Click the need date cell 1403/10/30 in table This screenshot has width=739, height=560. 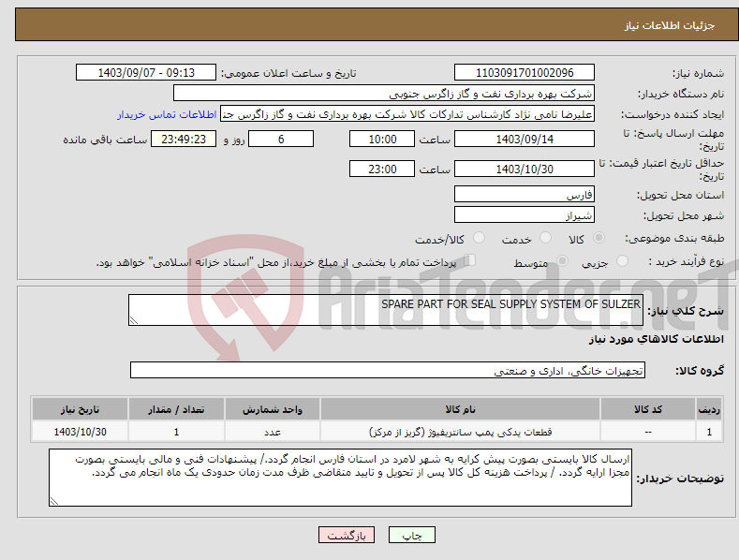click(81, 432)
